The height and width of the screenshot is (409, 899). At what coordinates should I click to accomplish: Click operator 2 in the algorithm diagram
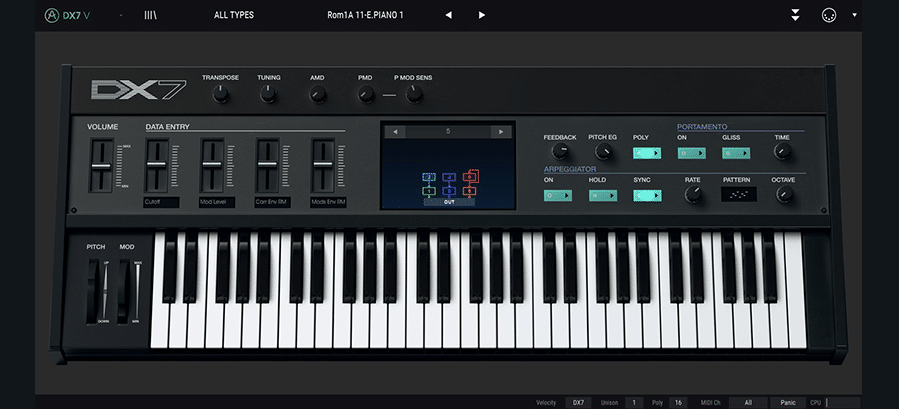coord(429,177)
